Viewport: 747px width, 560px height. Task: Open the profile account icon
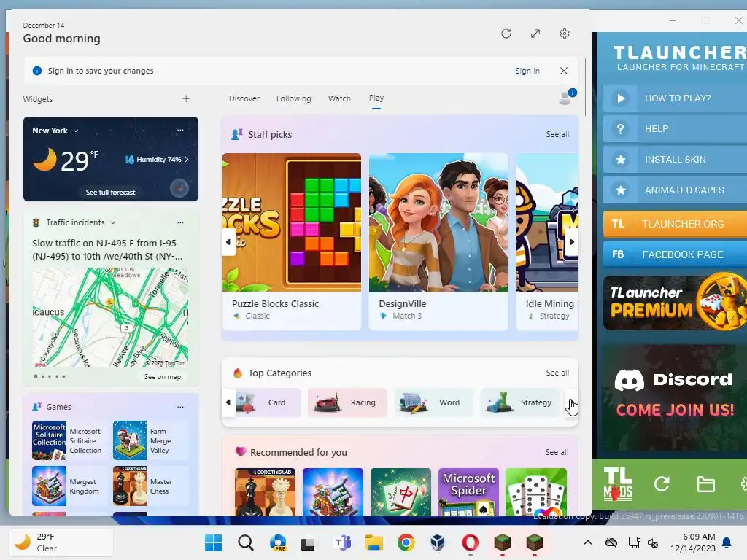click(566, 97)
